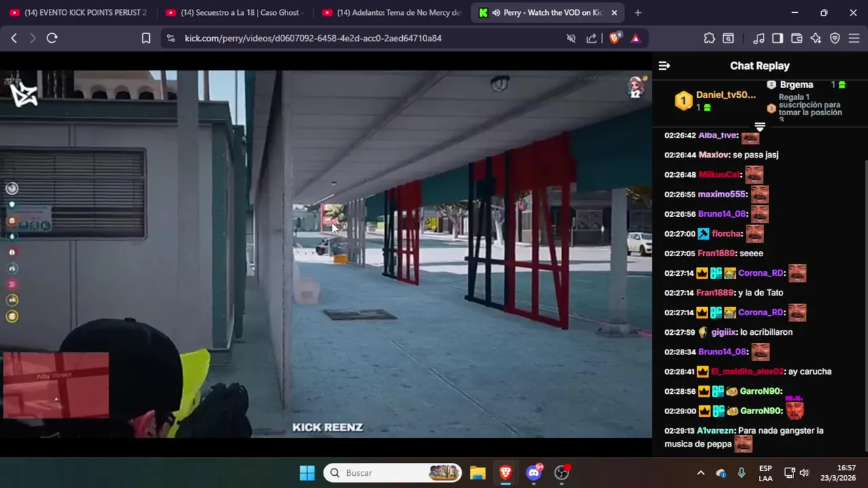Open Maxlov username in chat

point(713,155)
